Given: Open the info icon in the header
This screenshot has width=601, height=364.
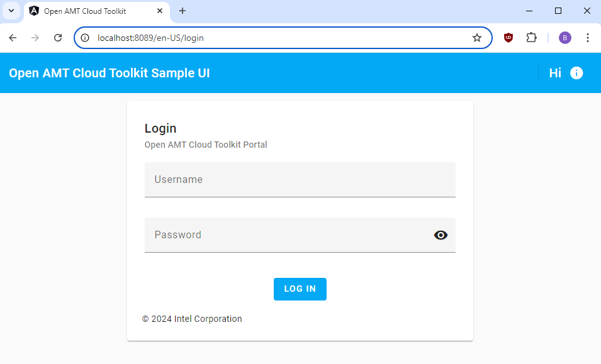Looking at the screenshot, I should [x=576, y=73].
